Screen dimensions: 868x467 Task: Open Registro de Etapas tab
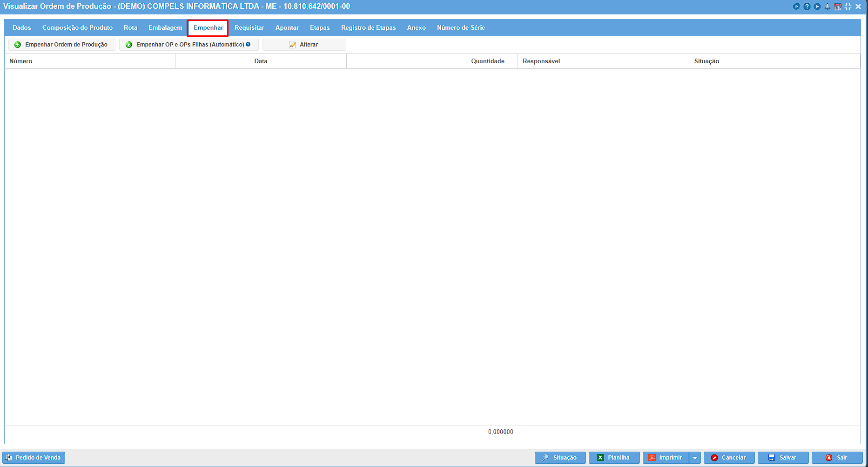[x=368, y=27]
